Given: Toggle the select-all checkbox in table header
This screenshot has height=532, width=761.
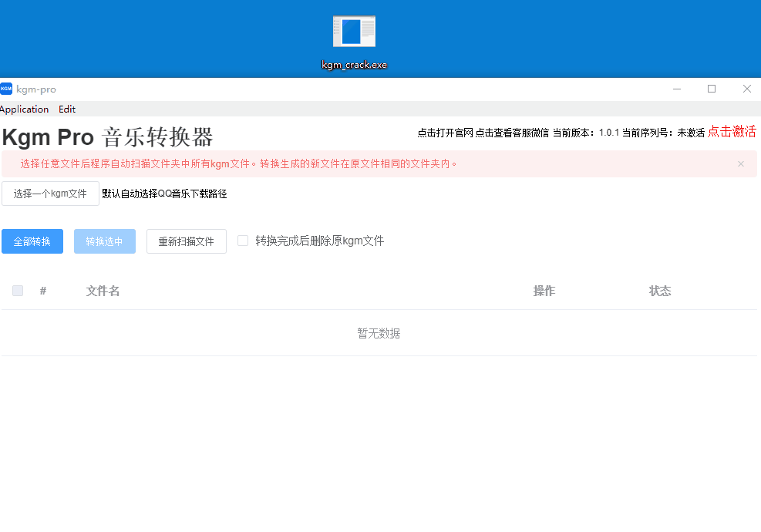Looking at the screenshot, I should click(x=18, y=291).
